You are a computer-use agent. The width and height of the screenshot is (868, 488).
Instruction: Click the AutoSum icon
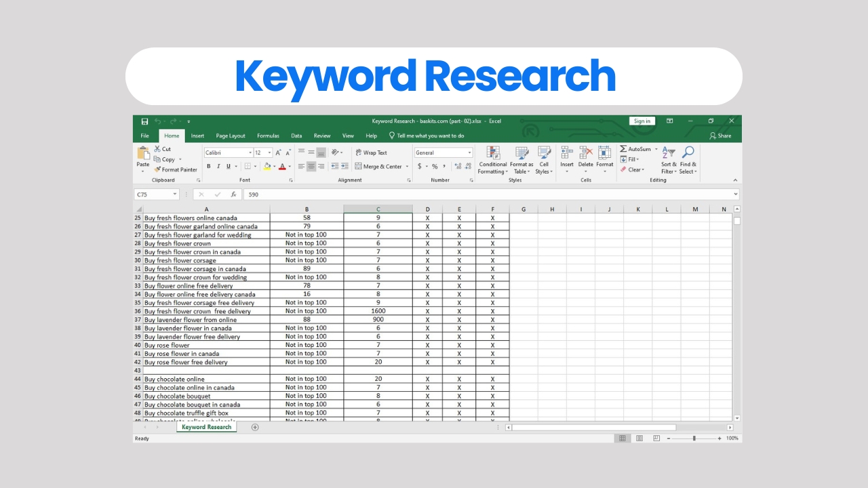[624, 149]
